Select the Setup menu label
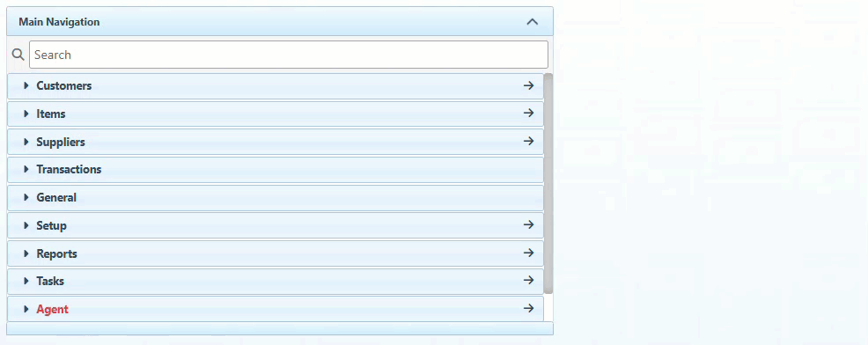 51,225
